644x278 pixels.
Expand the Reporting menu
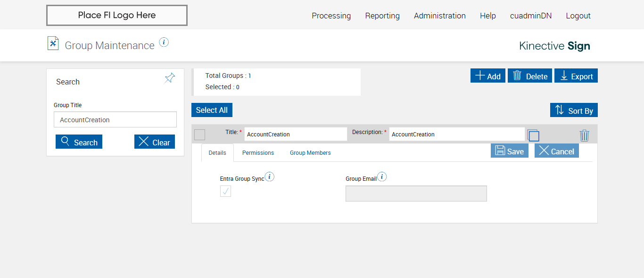382,16
